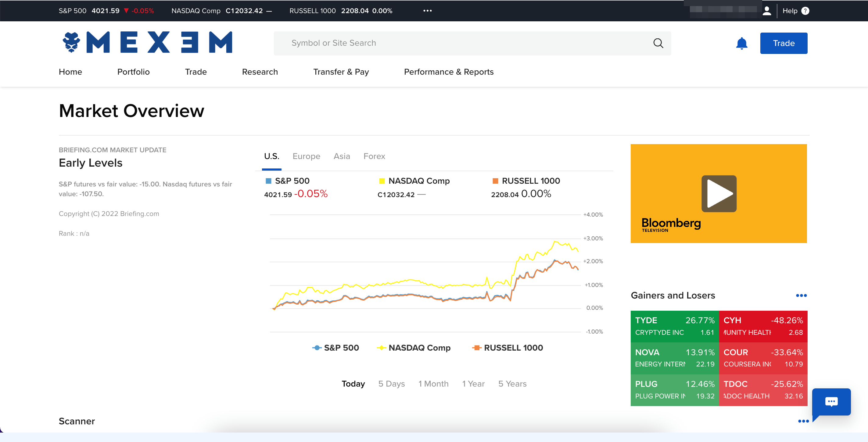Image resolution: width=868 pixels, height=442 pixels.
Task: Click the S&P 500 blue color square
Action: point(268,181)
